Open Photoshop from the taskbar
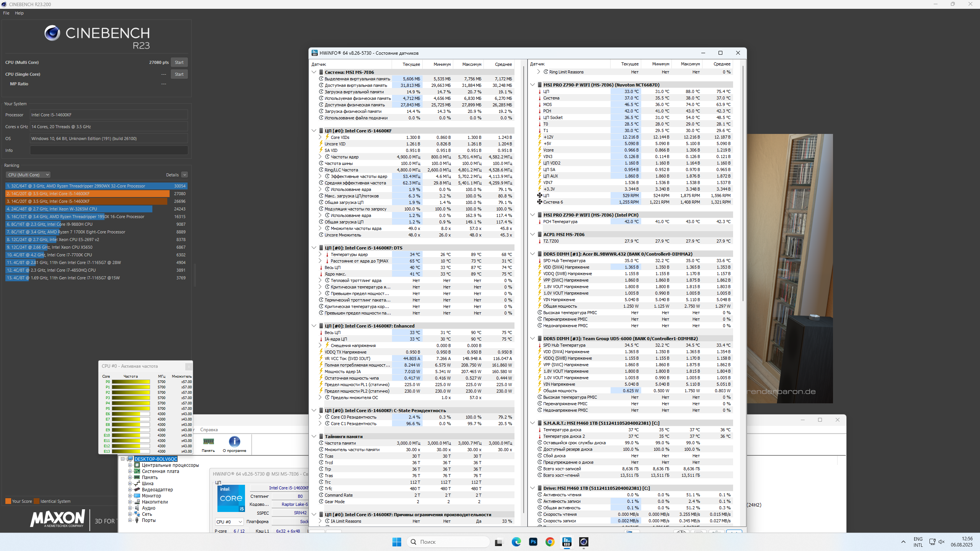The image size is (980, 551). pos(533,542)
